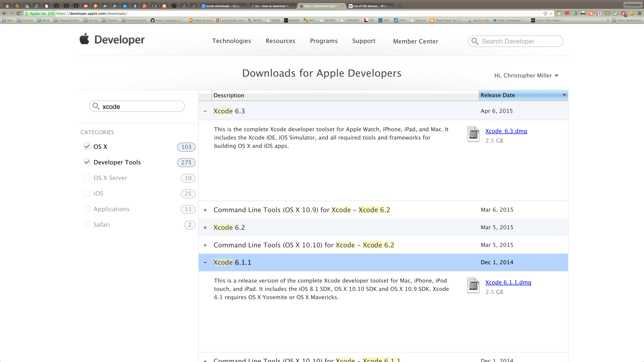Click the Xcode 6.1.1 dmg file icon
This screenshot has width=644, height=362.
pyautogui.click(x=473, y=285)
